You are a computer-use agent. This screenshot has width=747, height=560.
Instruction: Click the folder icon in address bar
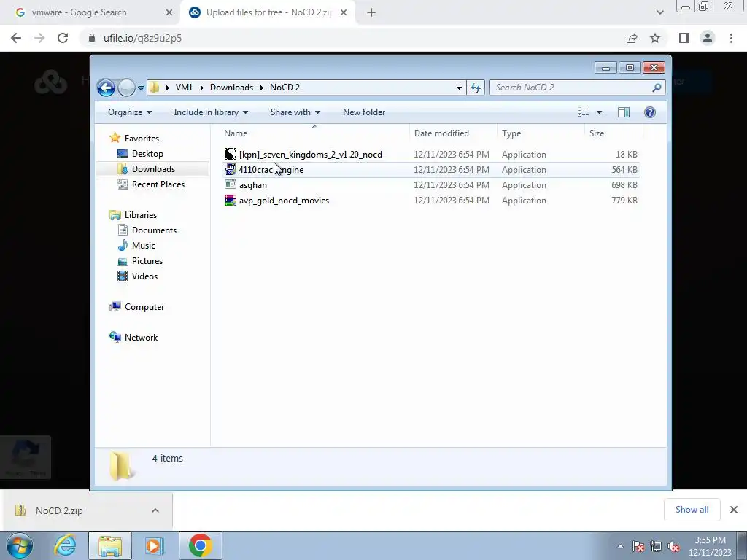[x=154, y=87]
